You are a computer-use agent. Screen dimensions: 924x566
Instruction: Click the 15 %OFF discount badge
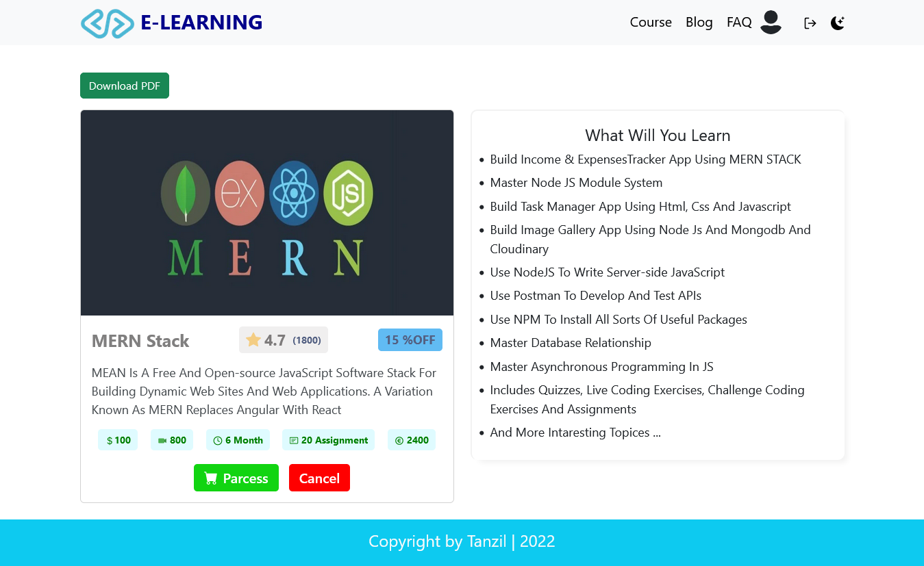pyautogui.click(x=410, y=340)
